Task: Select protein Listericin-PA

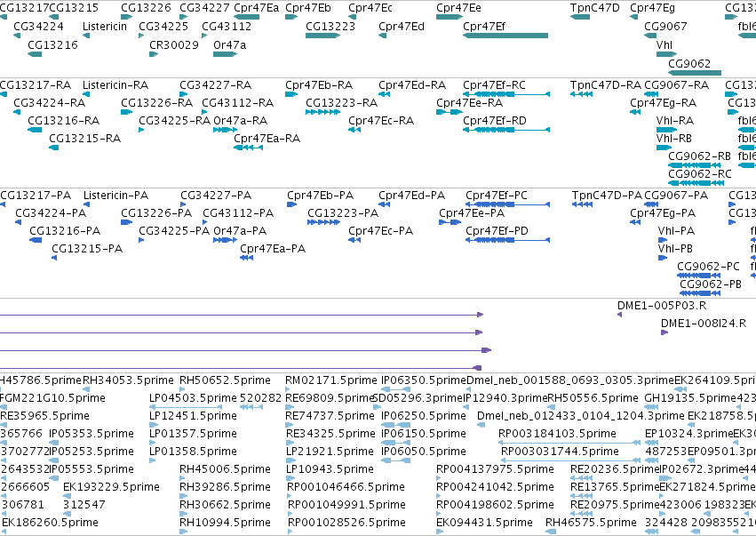Action: [x=87, y=204]
